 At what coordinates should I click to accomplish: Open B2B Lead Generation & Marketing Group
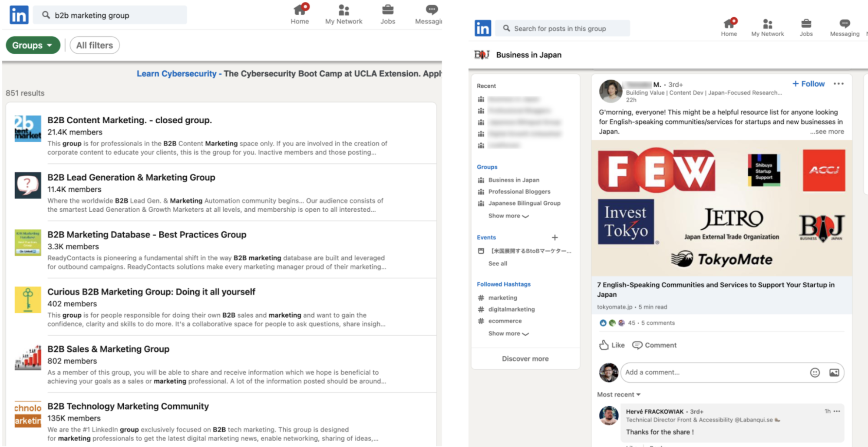click(x=131, y=177)
